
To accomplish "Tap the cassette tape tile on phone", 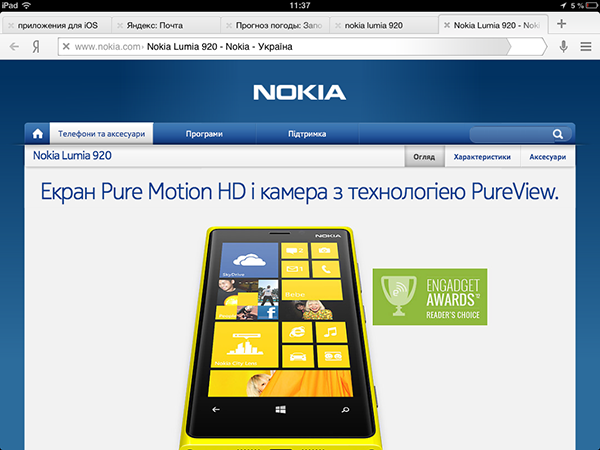I will coord(333,356).
